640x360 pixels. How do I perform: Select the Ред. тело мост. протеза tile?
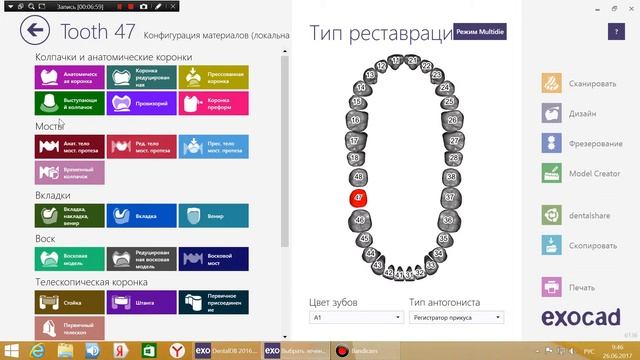click(x=142, y=147)
